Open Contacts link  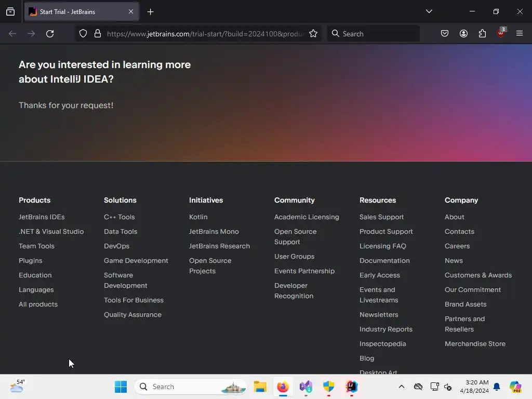(459, 231)
